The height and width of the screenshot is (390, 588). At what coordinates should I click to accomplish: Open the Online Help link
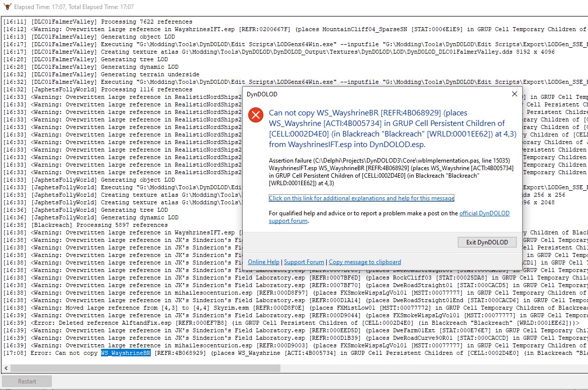[263, 262]
